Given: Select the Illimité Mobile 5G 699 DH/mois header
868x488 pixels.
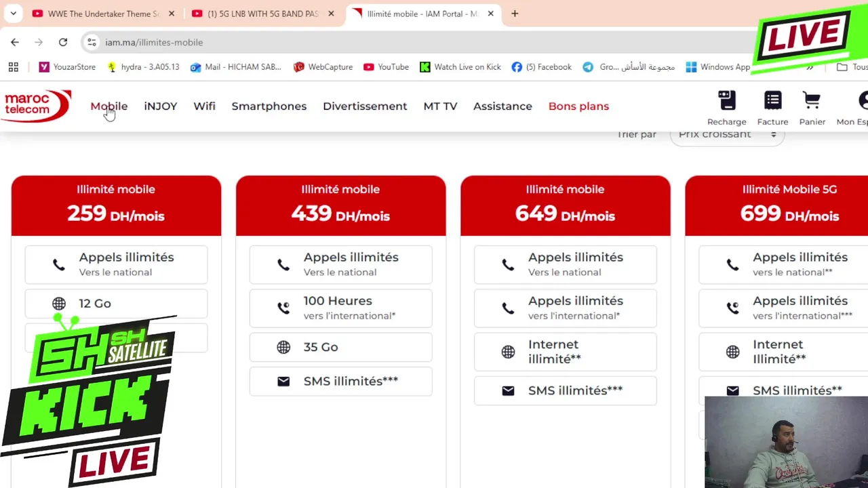Looking at the screenshot, I should 776,206.
